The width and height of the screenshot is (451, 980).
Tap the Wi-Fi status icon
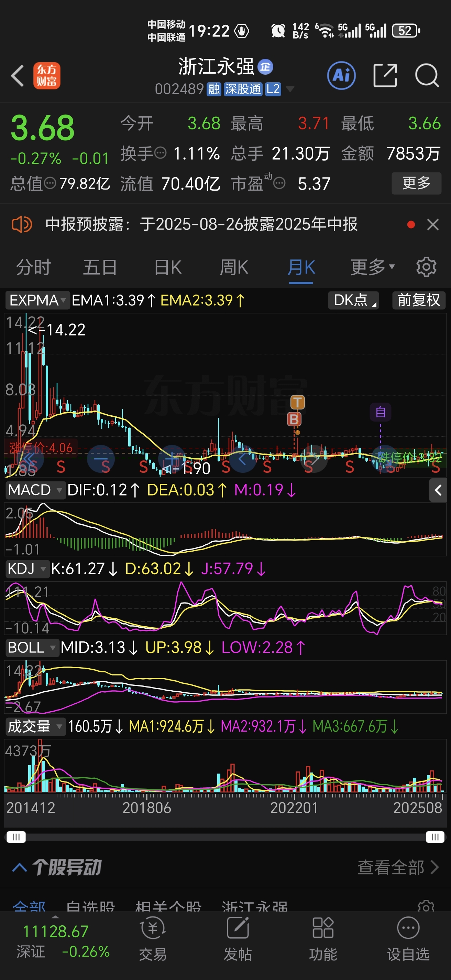[325, 31]
